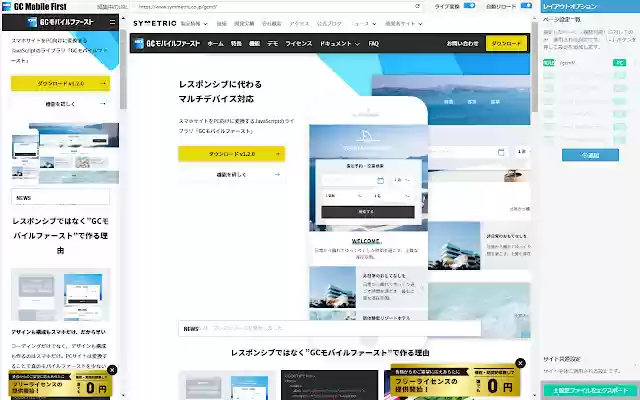Viewport: 640px width, 400px height.
Task: Click the blue 追加 button in layout panel
Action: click(x=590, y=155)
